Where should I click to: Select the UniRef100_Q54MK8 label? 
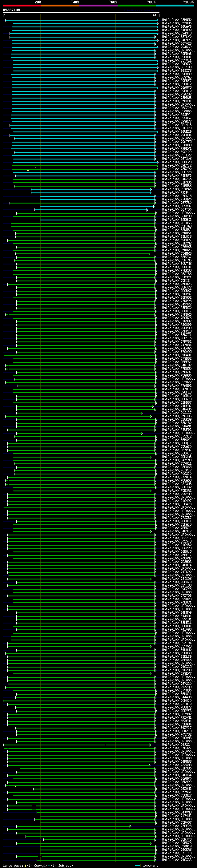pyautogui.click(x=177, y=253)
